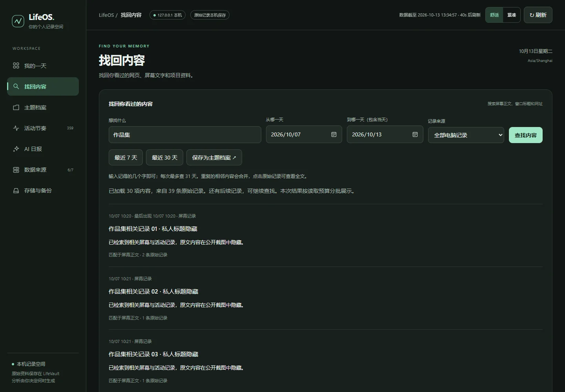
Task: Select 找回内容 in sidebar
Action: click(43, 86)
